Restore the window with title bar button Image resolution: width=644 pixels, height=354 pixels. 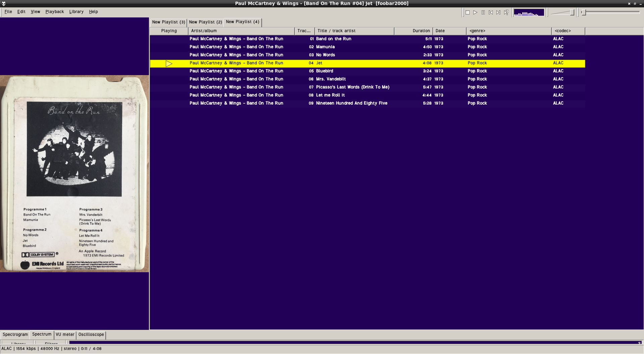point(635,4)
